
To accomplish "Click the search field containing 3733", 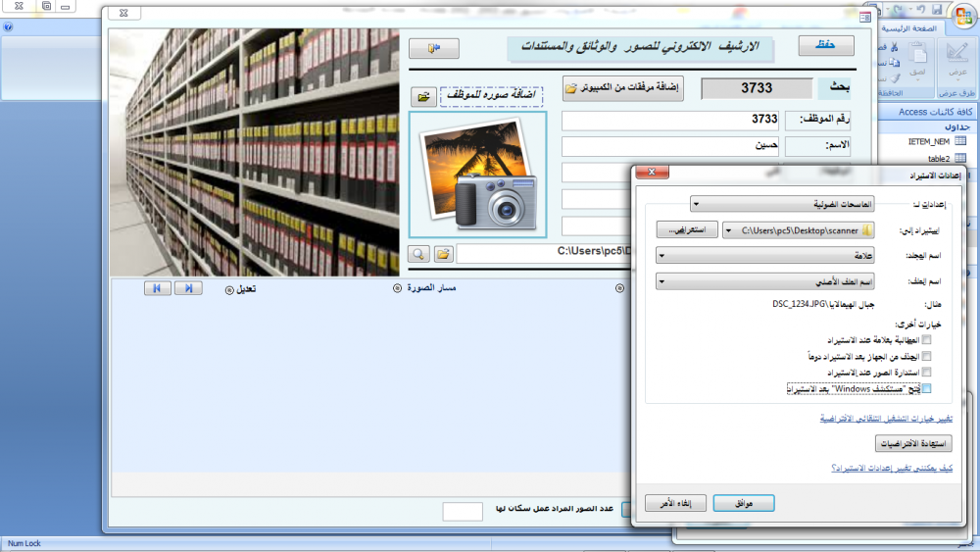I will point(757,88).
